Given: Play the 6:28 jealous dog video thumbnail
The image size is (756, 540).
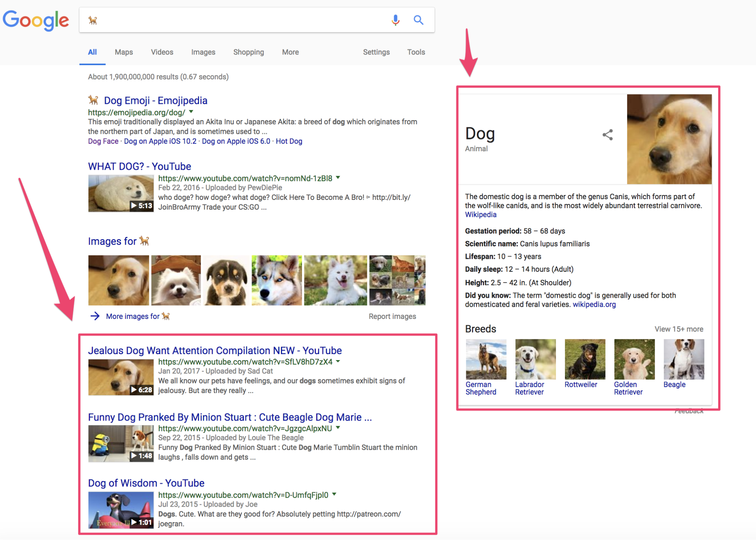Looking at the screenshot, I should pyautogui.click(x=121, y=377).
